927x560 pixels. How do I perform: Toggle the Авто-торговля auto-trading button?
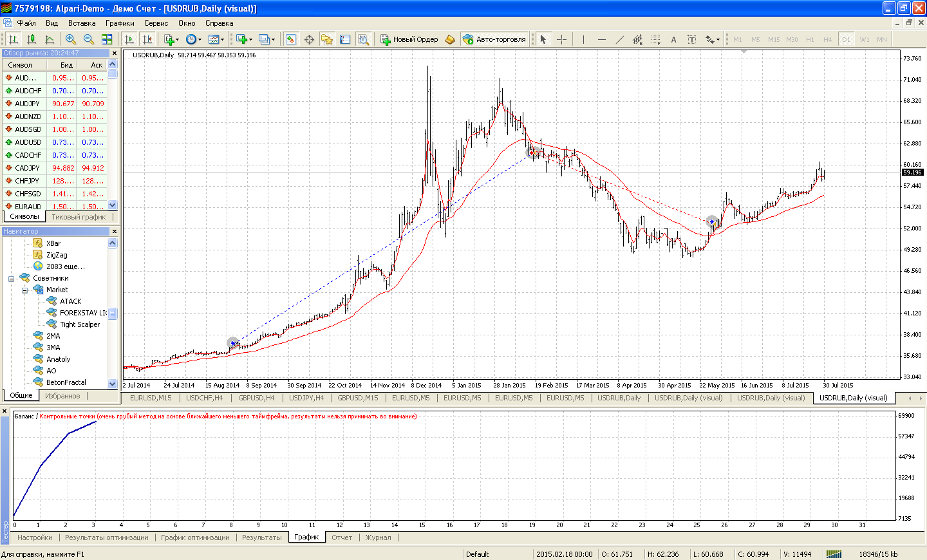[494, 39]
